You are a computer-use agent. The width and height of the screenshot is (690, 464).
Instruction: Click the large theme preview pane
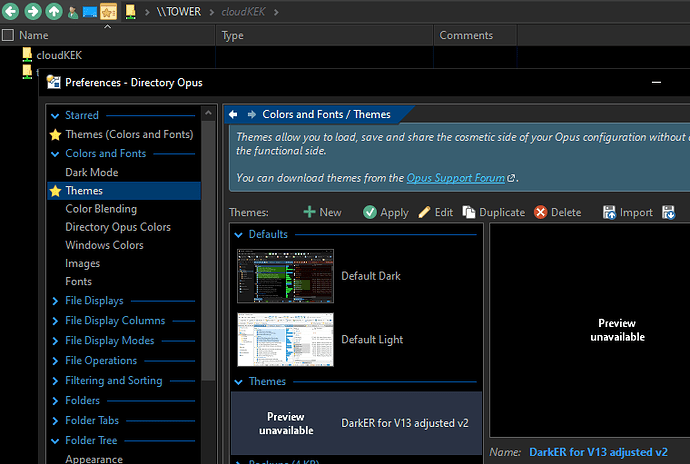590,330
